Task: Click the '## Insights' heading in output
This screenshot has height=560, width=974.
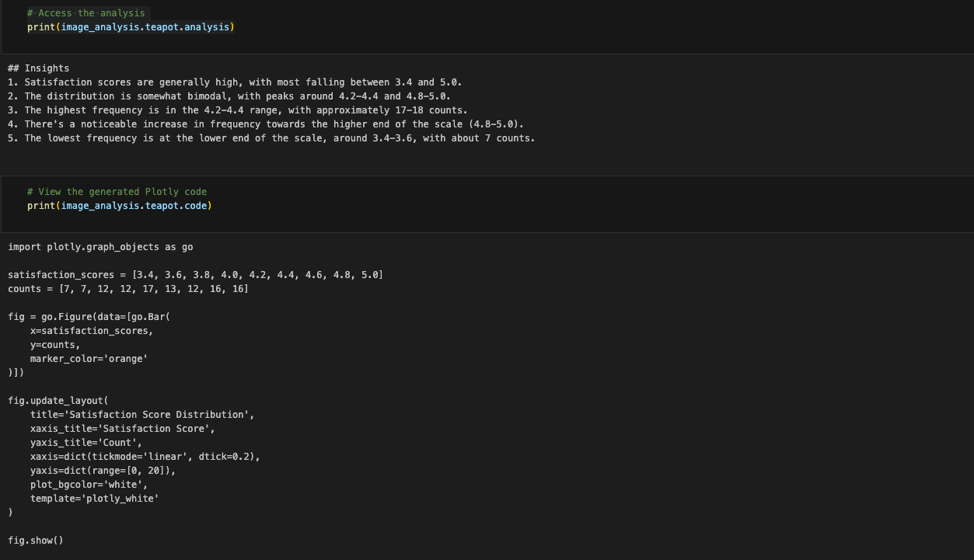Action: [x=38, y=68]
